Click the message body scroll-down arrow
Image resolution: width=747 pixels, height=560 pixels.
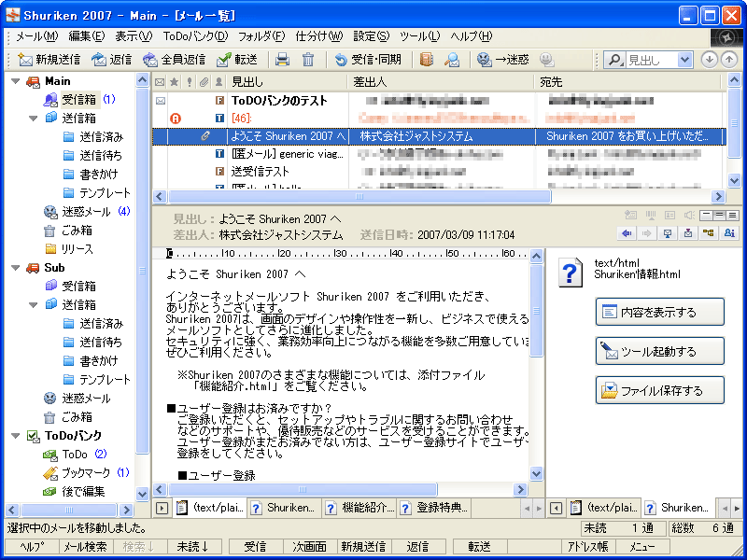[536, 474]
